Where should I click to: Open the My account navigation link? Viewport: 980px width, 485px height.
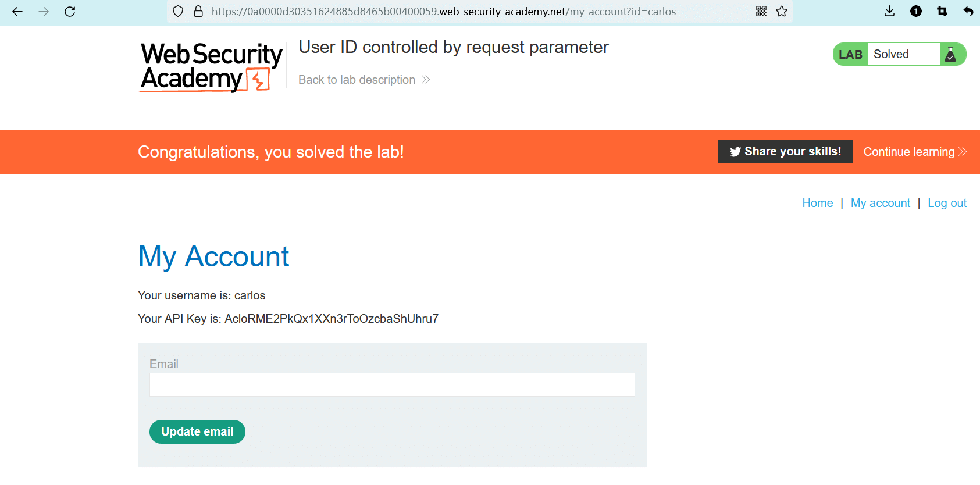[880, 203]
